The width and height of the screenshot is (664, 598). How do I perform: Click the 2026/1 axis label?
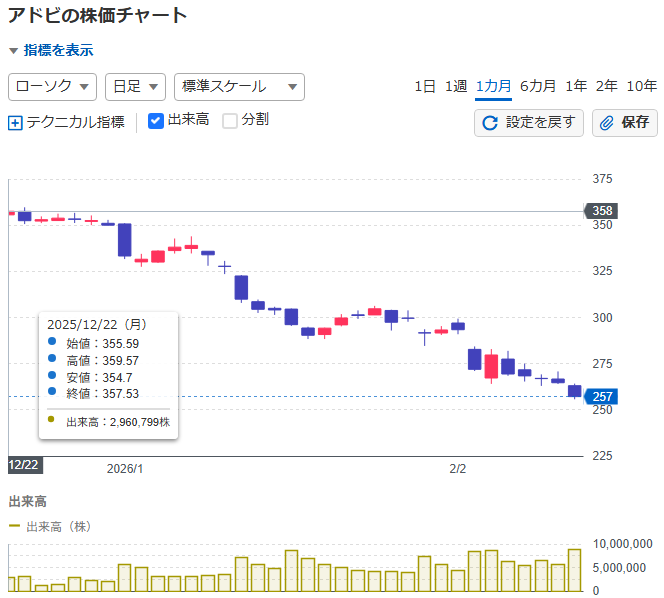click(x=125, y=469)
